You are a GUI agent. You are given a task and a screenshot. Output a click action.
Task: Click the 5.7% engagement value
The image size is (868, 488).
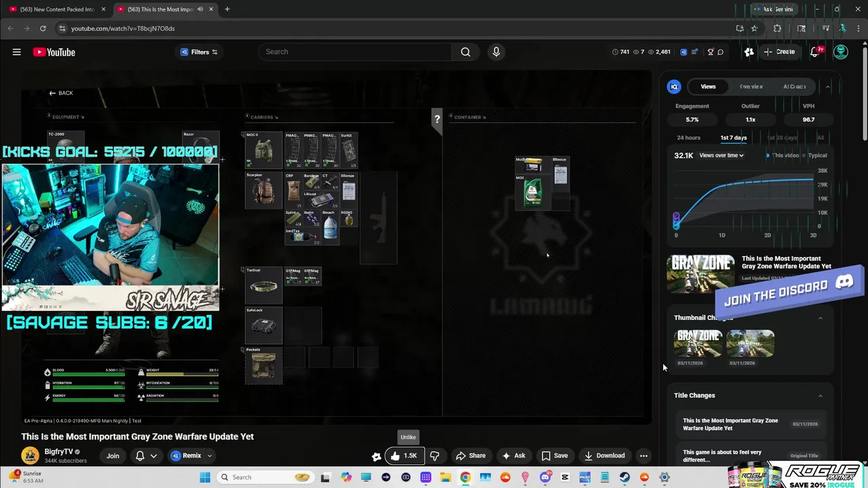pyautogui.click(x=692, y=120)
